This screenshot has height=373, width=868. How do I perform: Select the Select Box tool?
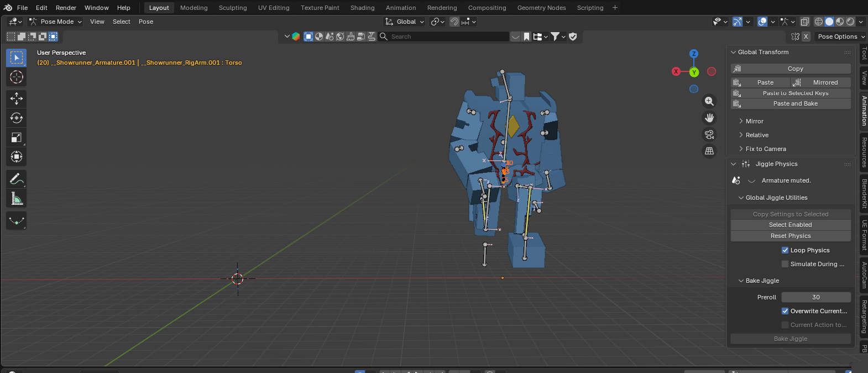point(17,58)
